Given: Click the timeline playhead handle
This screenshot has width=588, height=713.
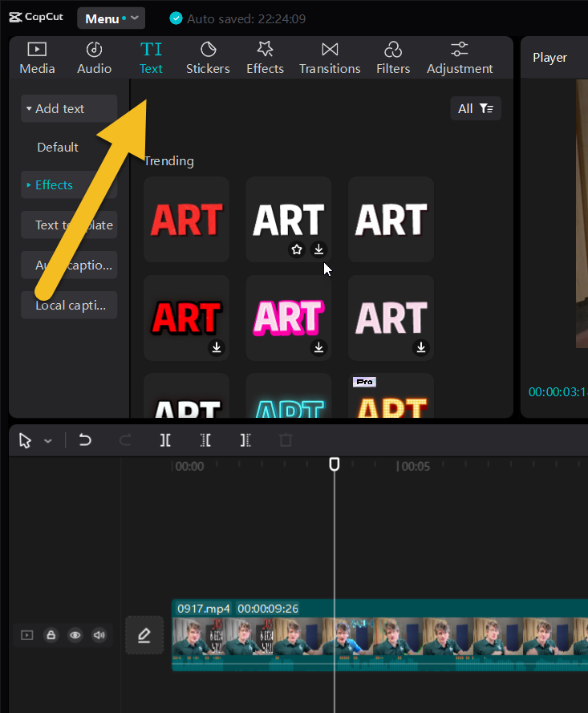Looking at the screenshot, I should coord(335,464).
